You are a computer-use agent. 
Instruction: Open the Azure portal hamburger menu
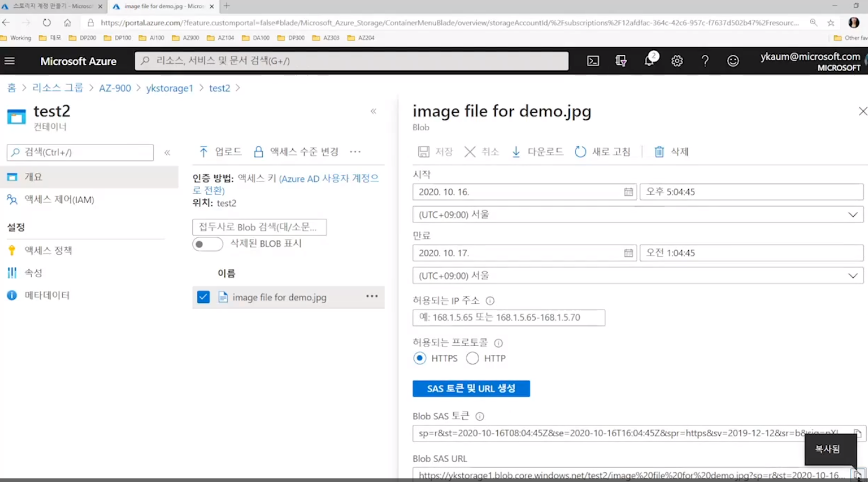pyautogui.click(x=9, y=61)
